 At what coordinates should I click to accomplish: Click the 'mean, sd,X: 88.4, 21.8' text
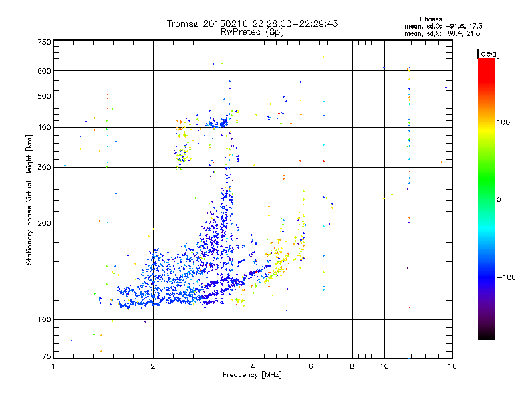point(442,33)
